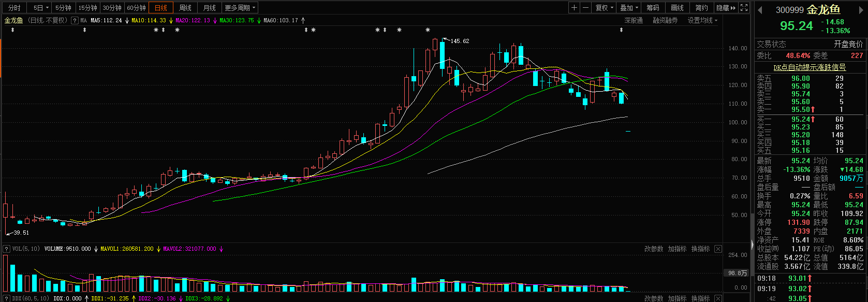Screen dimensions: 868x302
Task: Open the 5日 period dropdown
Action: click(40, 8)
